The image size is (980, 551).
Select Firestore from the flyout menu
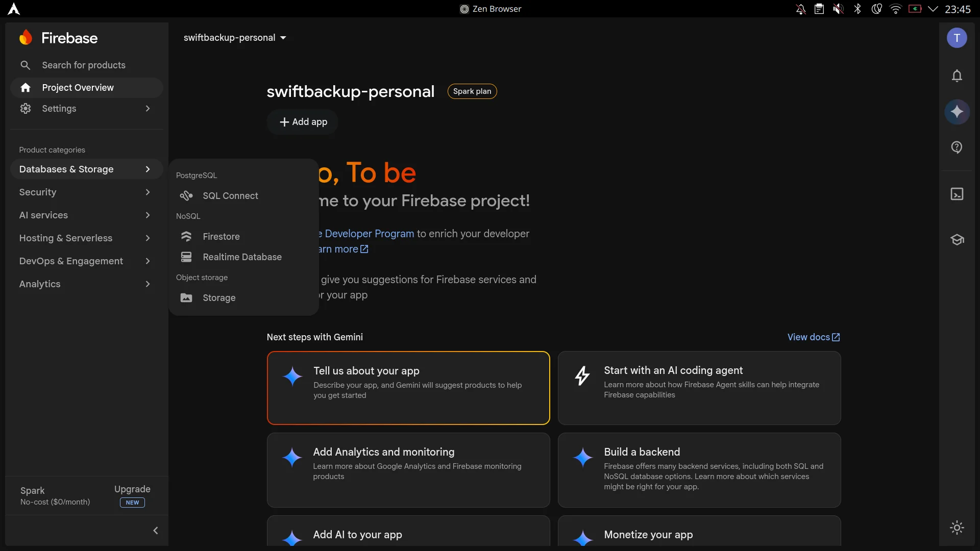tap(243, 237)
